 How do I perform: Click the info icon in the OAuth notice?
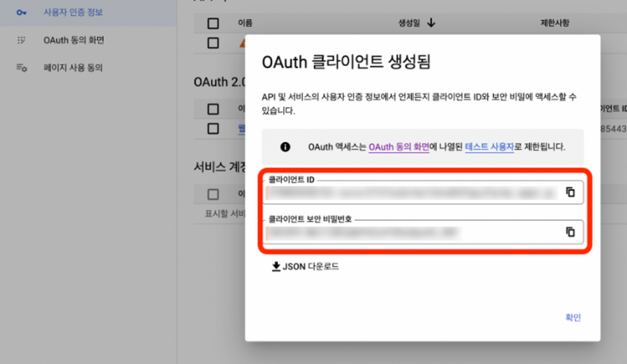tap(285, 147)
